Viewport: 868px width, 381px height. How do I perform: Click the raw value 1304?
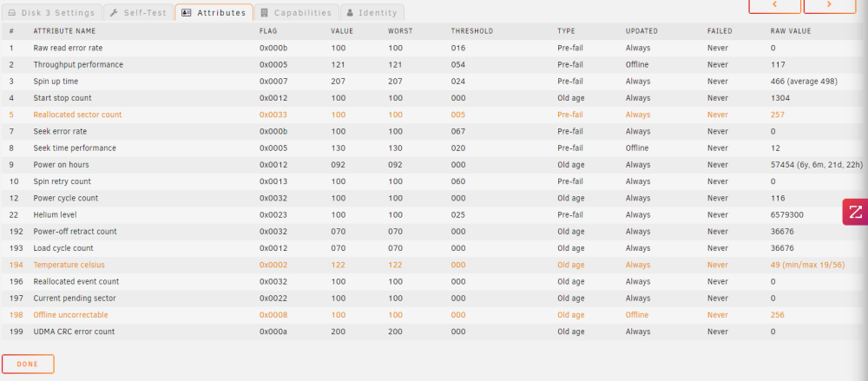(780, 98)
